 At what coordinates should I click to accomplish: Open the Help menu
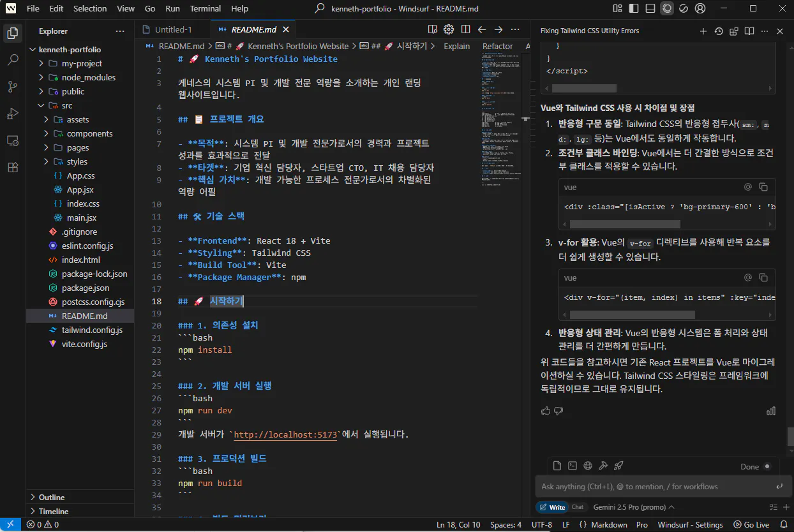(239, 8)
